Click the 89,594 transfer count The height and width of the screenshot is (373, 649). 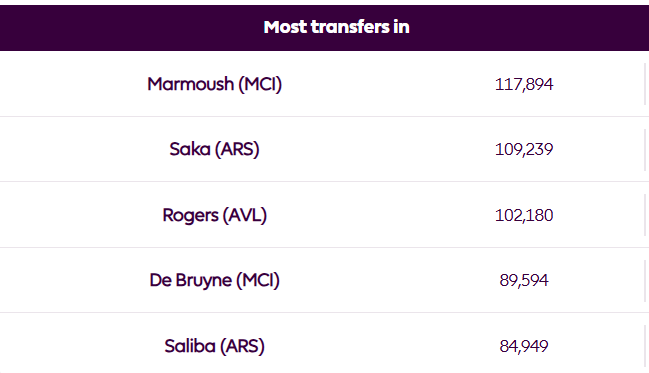coord(524,280)
